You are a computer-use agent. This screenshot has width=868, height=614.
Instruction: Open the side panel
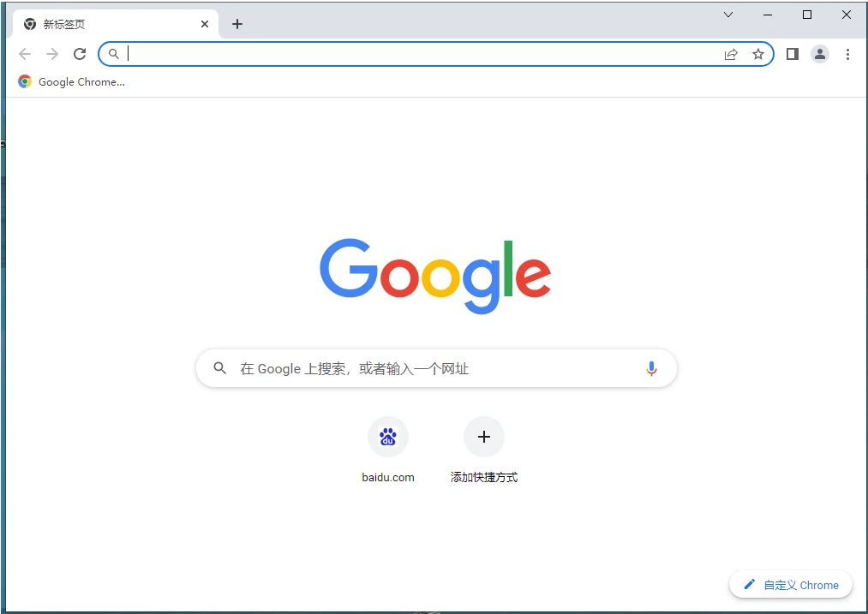[x=792, y=54]
